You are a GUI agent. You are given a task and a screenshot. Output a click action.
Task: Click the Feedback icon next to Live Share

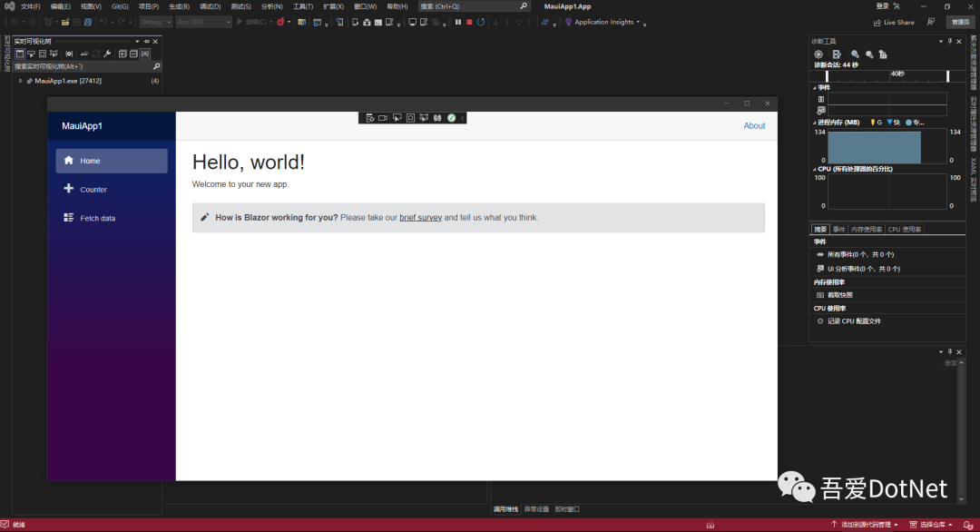(x=931, y=22)
